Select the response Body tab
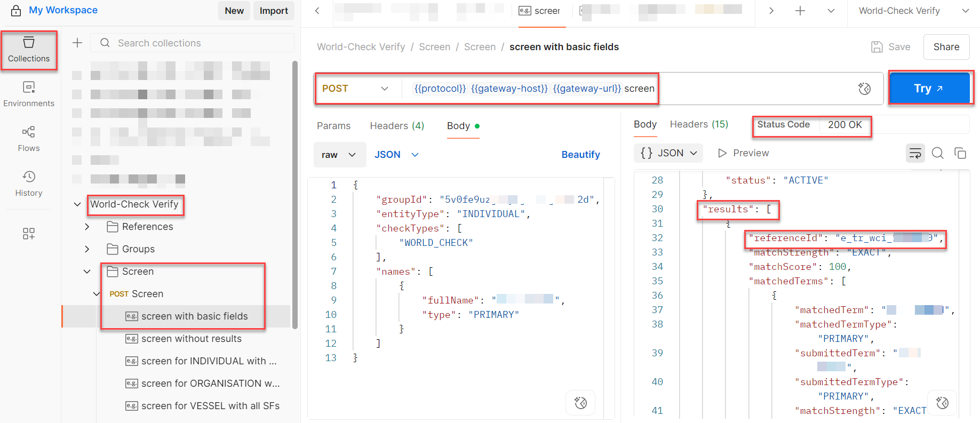Screen dimensions: 980x423 (645, 124)
